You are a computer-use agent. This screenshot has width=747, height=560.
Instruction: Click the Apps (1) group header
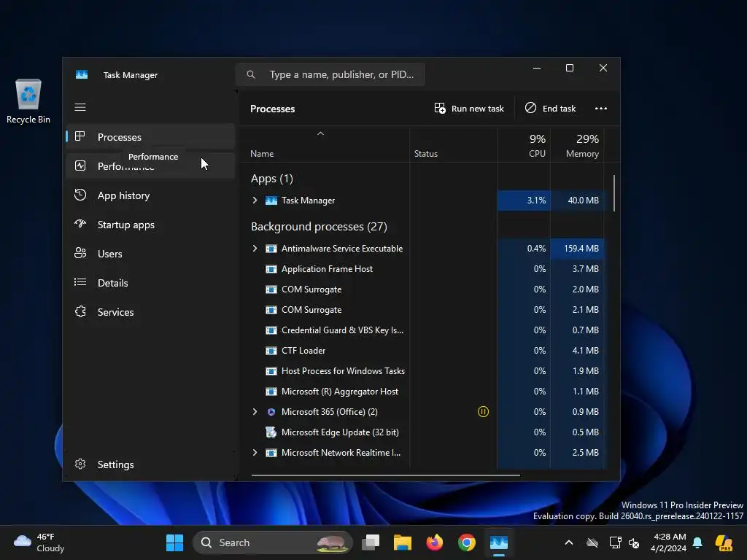click(272, 179)
